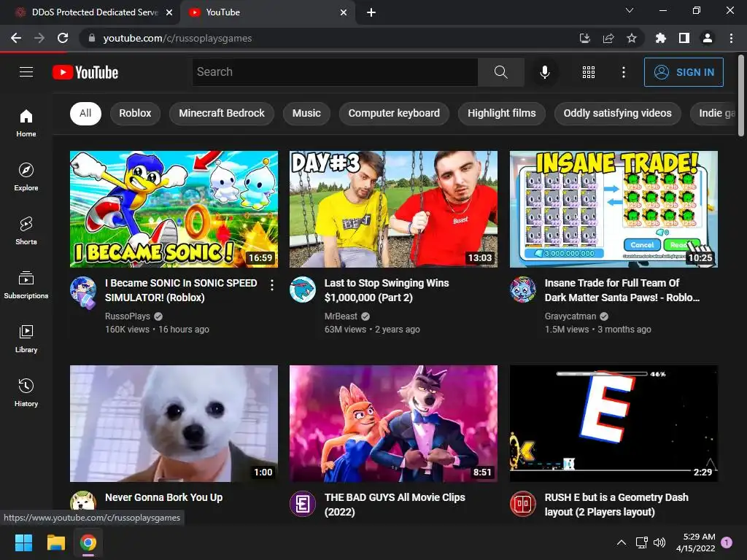Open MrBeast channel name link
The height and width of the screenshot is (560, 747).
pos(341,316)
